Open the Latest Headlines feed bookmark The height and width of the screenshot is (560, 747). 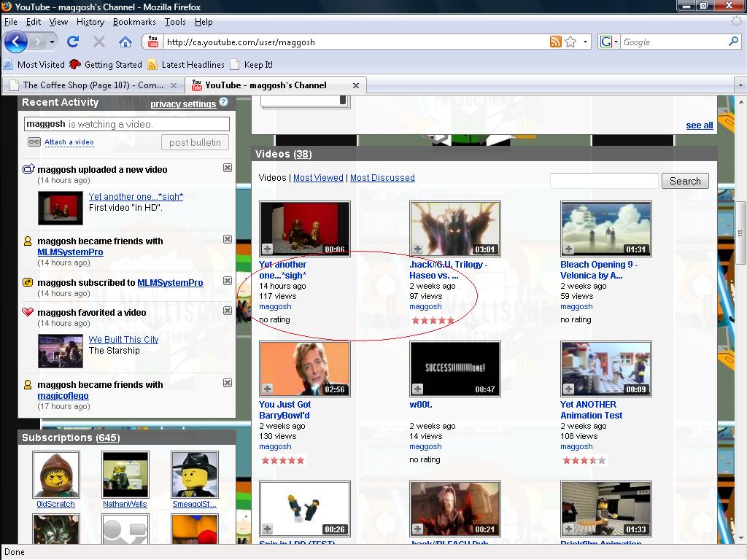tap(186, 64)
